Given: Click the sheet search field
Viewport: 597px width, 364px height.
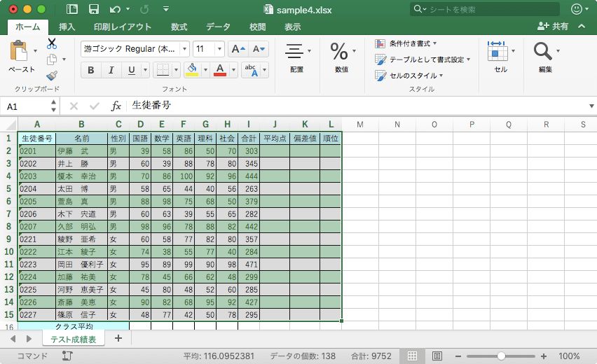Looking at the screenshot, I should pyautogui.click(x=485, y=9).
